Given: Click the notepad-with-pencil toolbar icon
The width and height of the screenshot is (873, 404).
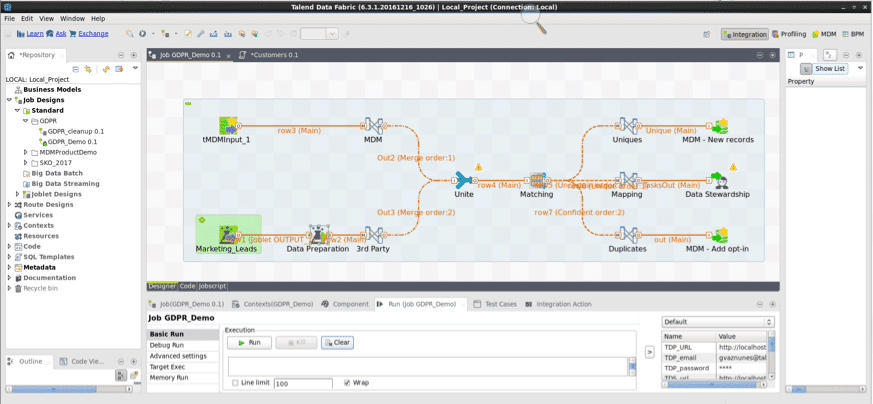Looking at the screenshot, I should coord(188,34).
